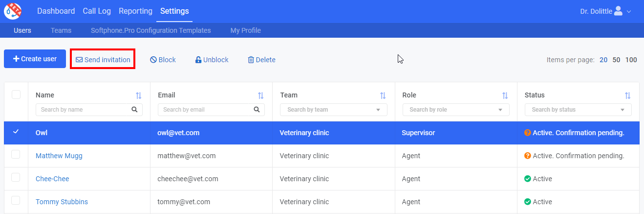The image size is (644, 214).
Task: Toggle the select-all checkbox in header
Action: click(x=16, y=95)
